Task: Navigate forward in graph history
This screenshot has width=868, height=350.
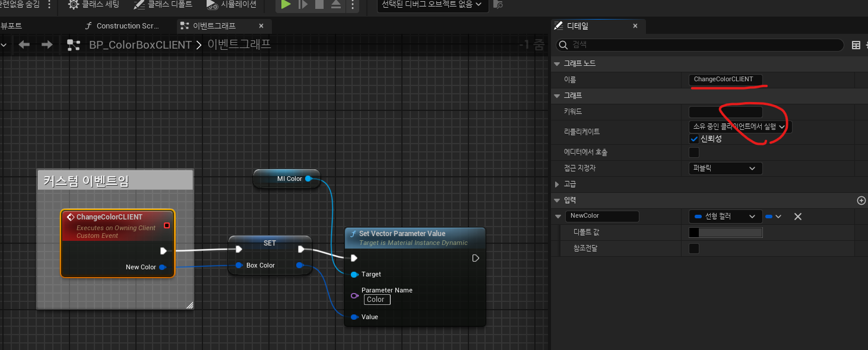Action: click(46, 45)
